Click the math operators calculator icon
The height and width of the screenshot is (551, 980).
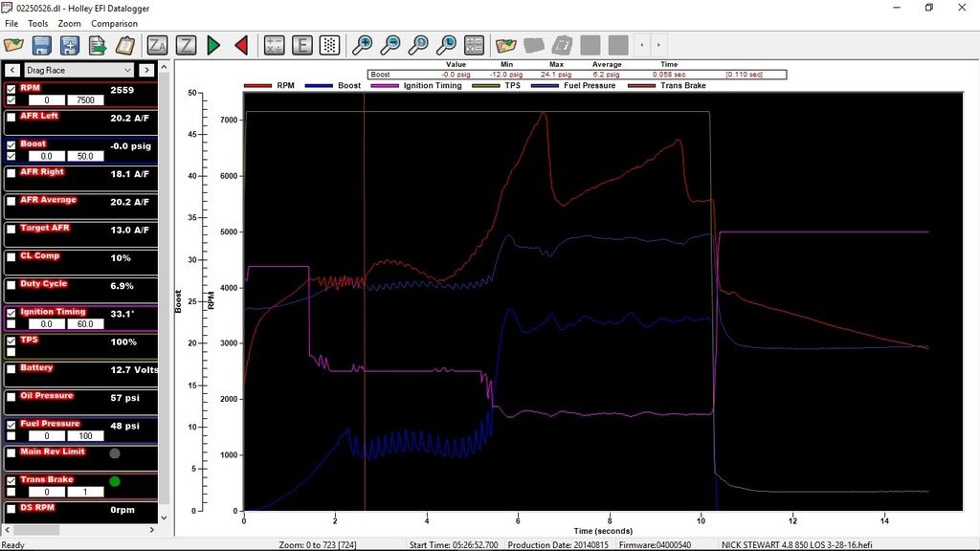275,45
